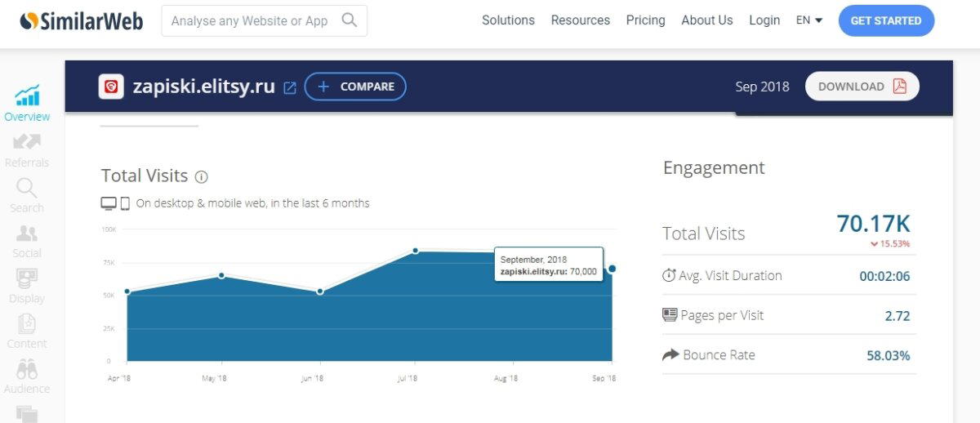
Task: Focus the Analyse any Website or App field
Action: [265, 20]
